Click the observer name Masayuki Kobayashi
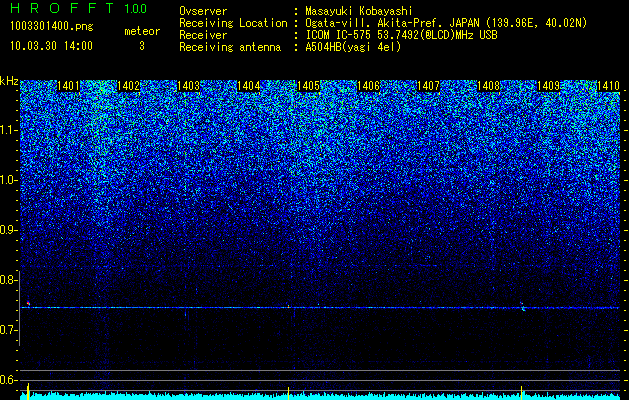This screenshot has height=400, width=629. (359, 11)
